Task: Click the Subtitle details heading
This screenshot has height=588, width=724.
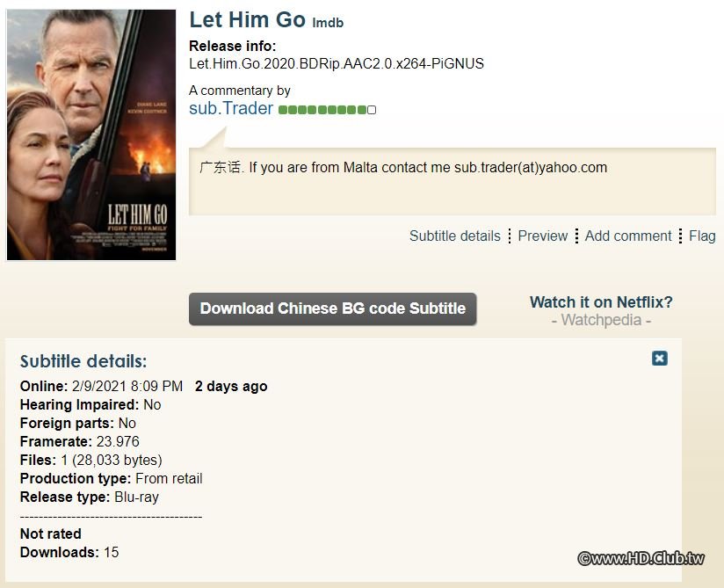Action: click(x=83, y=361)
